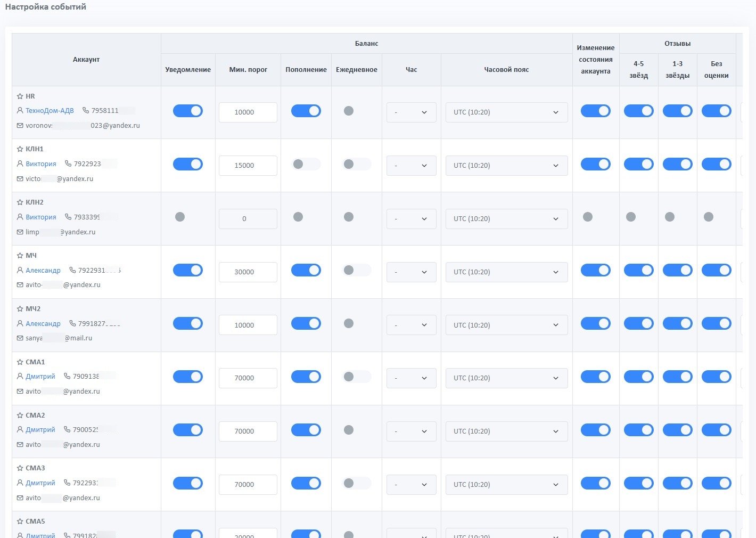Open the Виктория link in the КЛН2 row

(41, 217)
